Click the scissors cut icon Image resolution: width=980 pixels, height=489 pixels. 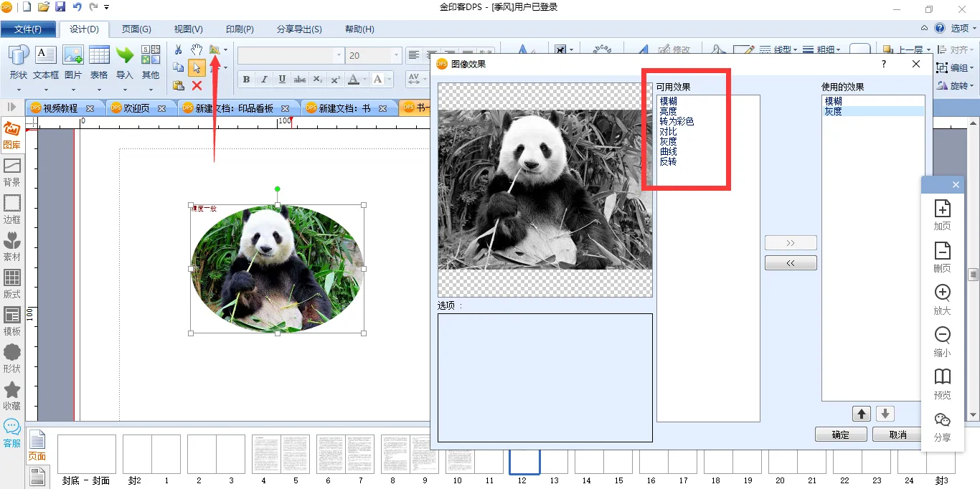tap(179, 49)
